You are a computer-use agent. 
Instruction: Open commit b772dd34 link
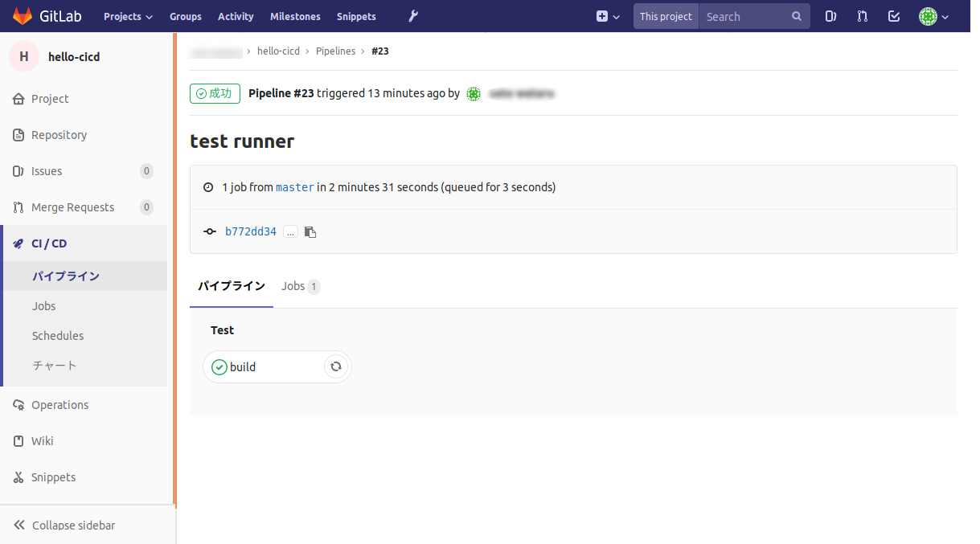[x=251, y=231]
